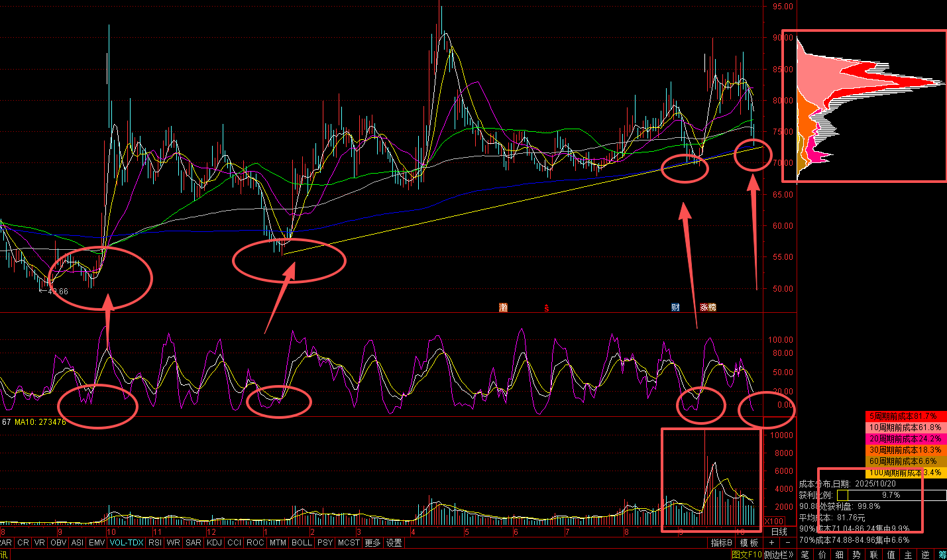Zoom out with the minus button

[x=788, y=543]
